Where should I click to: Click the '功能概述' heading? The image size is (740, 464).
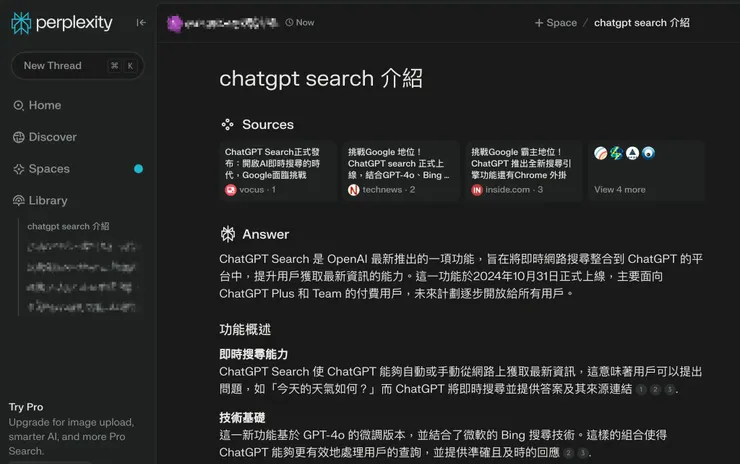[x=245, y=329]
